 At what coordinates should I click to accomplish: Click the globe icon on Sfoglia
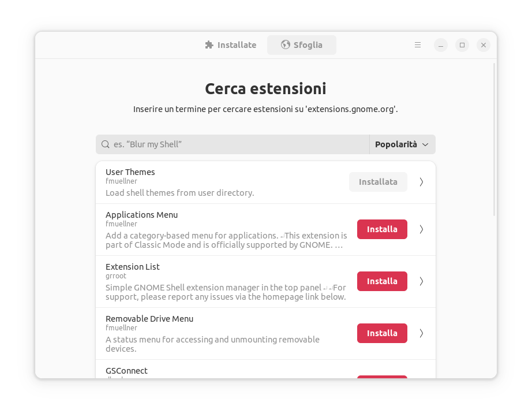[x=285, y=45]
